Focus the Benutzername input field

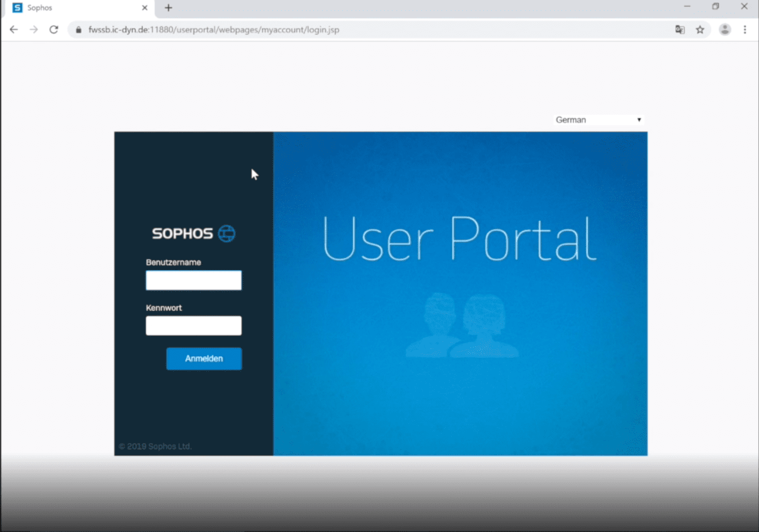point(193,280)
